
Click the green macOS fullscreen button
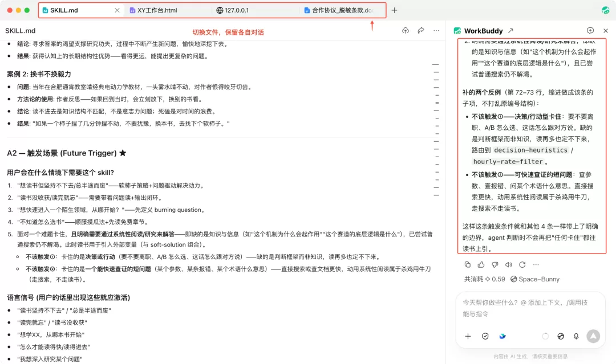point(27,10)
